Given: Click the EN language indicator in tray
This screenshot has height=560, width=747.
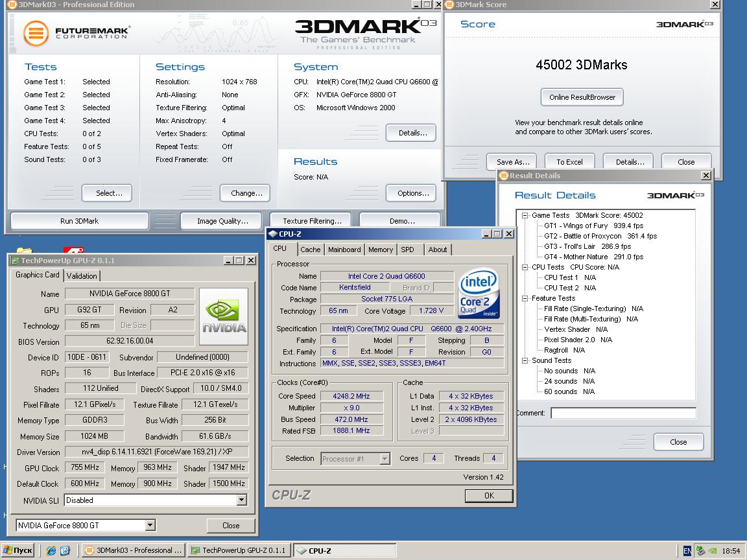Looking at the screenshot, I should (687, 551).
